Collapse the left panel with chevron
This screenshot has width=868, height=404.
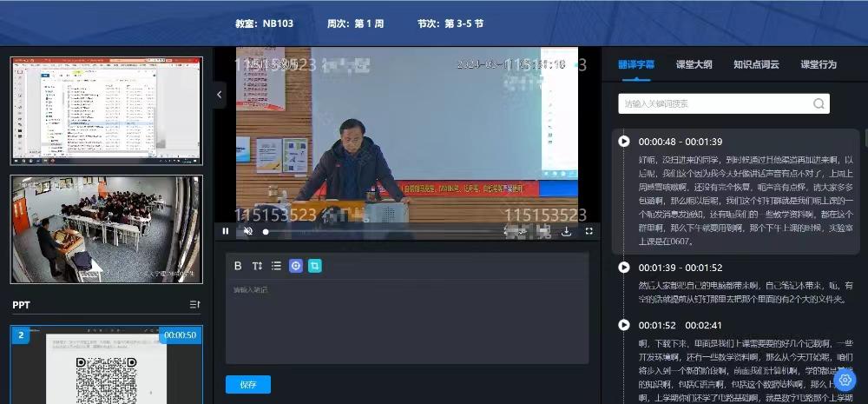(220, 95)
